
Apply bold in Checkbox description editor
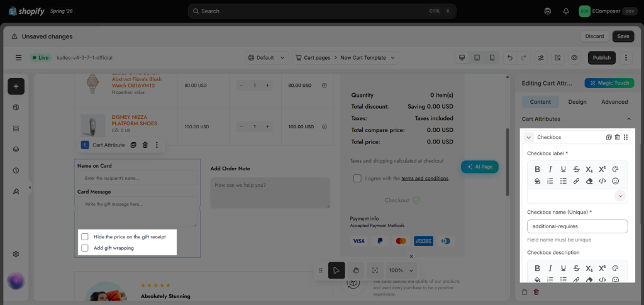click(537, 269)
